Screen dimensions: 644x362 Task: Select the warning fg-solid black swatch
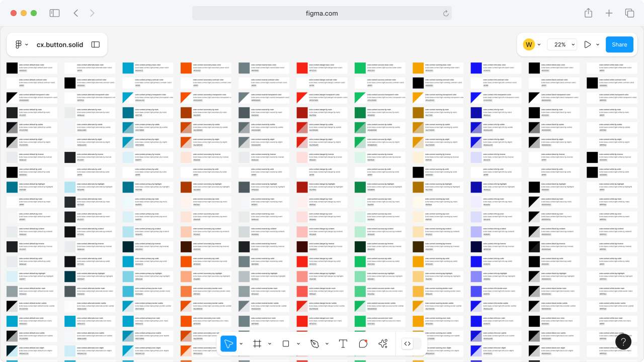418,172
